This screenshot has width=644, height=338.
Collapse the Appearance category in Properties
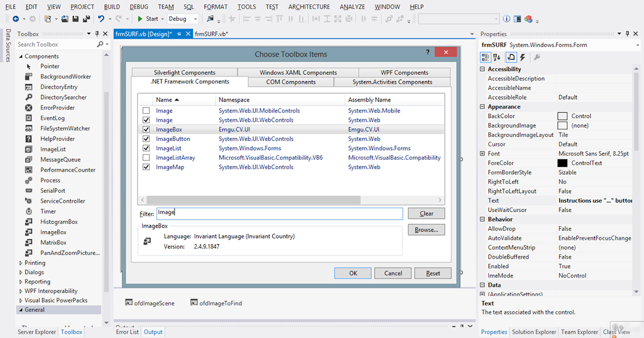482,107
